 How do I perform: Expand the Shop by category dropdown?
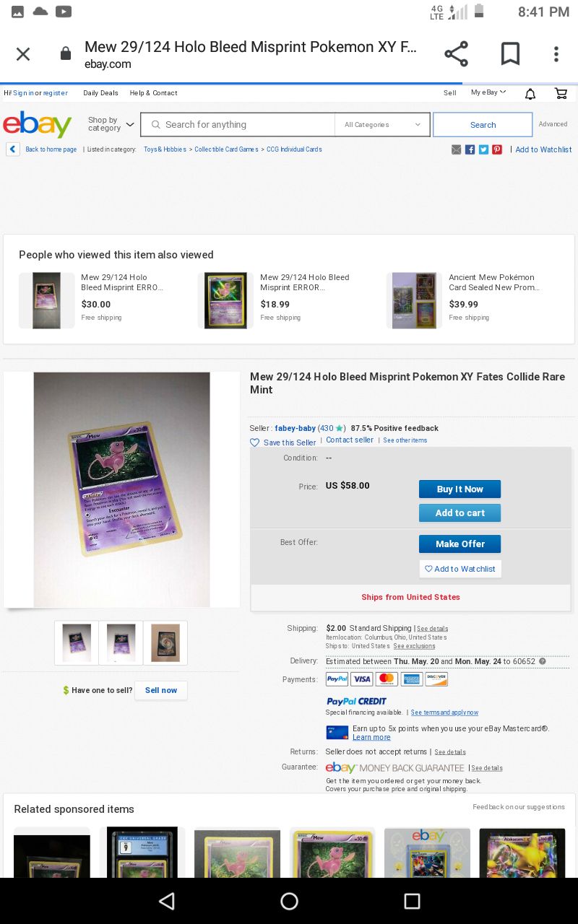[x=111, y=124]
